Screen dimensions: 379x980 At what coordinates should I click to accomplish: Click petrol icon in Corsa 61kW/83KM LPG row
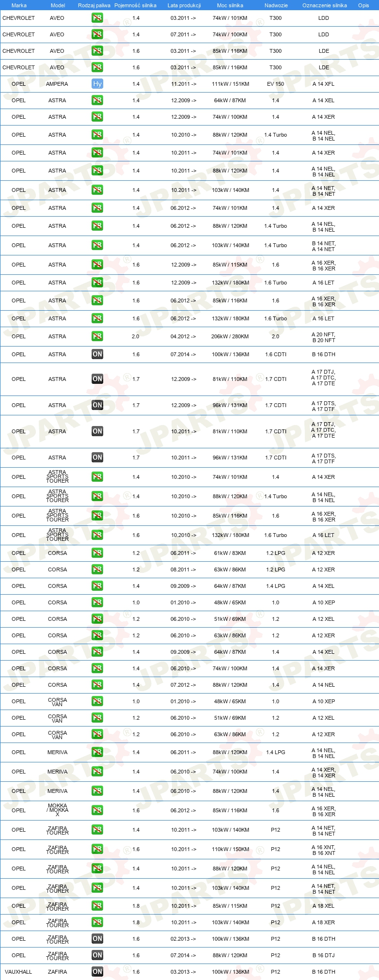[97, 553]
